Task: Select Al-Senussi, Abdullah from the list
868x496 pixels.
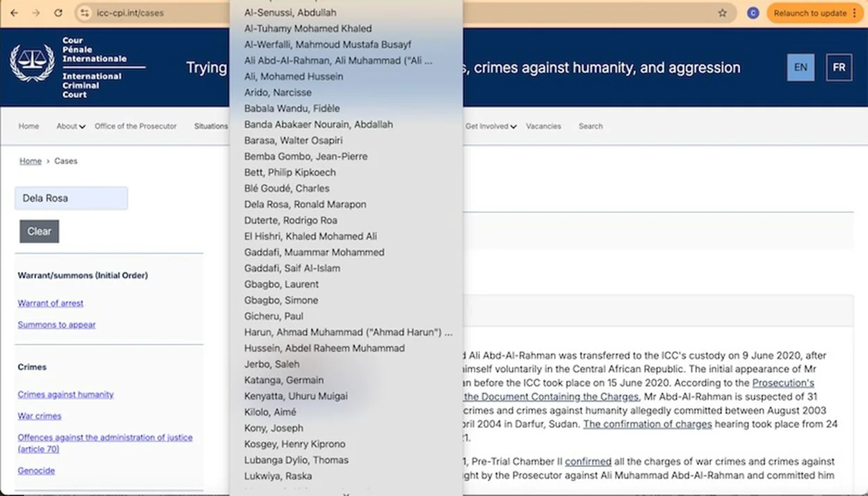Action: tap(346, 13)
